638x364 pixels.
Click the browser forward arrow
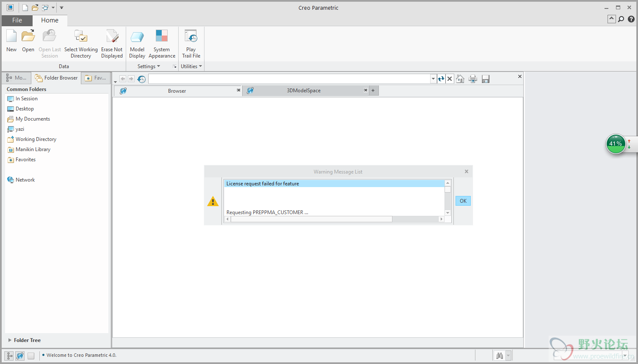[x=131, y=79]
